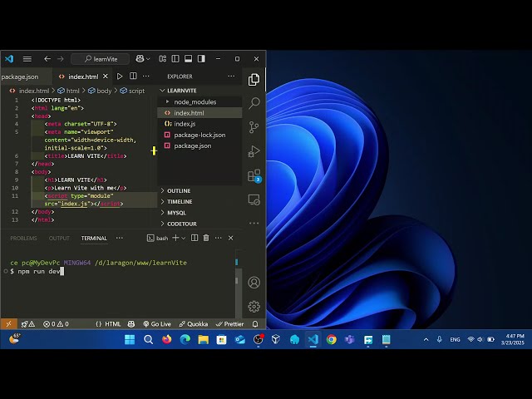The height and width of the screenshot is (399, 532).
Task: Click the script breadcrumb item
Action: click(x=133, y=91)
